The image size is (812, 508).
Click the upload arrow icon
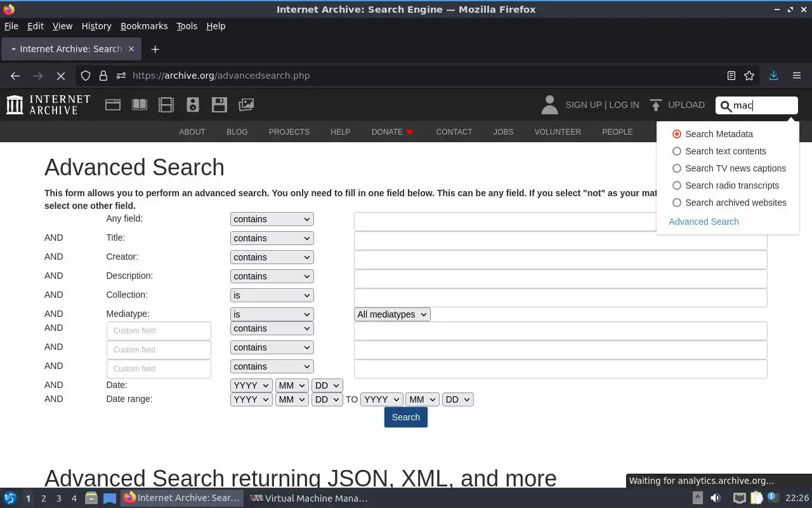[x=656, y=105]
